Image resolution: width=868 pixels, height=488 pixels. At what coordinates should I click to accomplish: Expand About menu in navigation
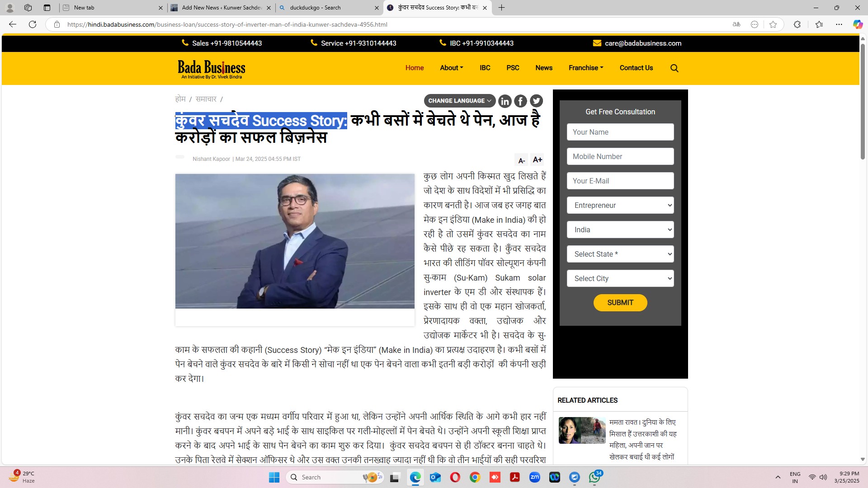click(451, 68)
